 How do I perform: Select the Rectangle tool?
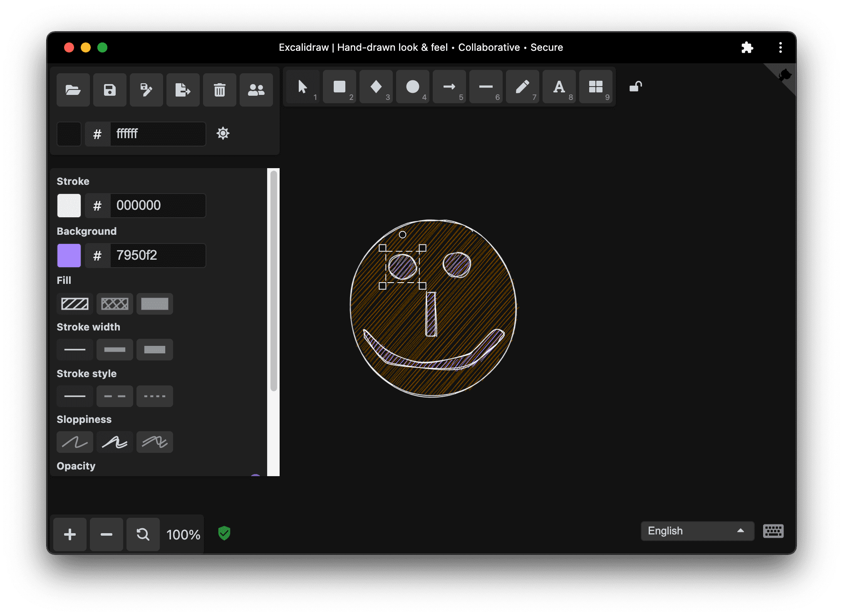click(x=339, y=88)
